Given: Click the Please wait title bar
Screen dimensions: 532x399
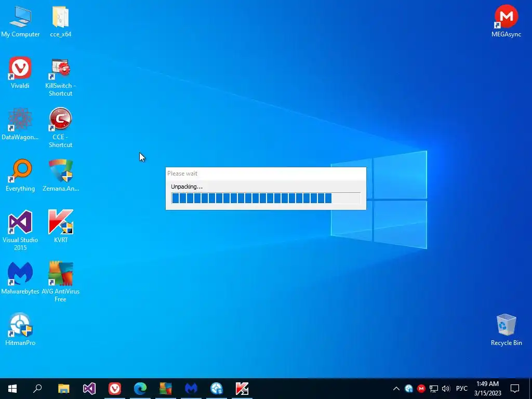Looking at the screenshot, I should [265, 174].
